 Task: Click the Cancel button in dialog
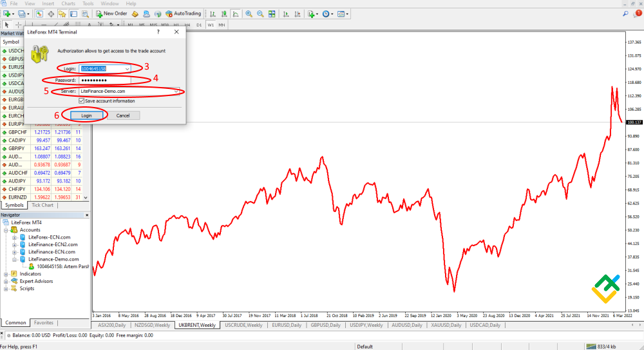(x=123, y=115)
